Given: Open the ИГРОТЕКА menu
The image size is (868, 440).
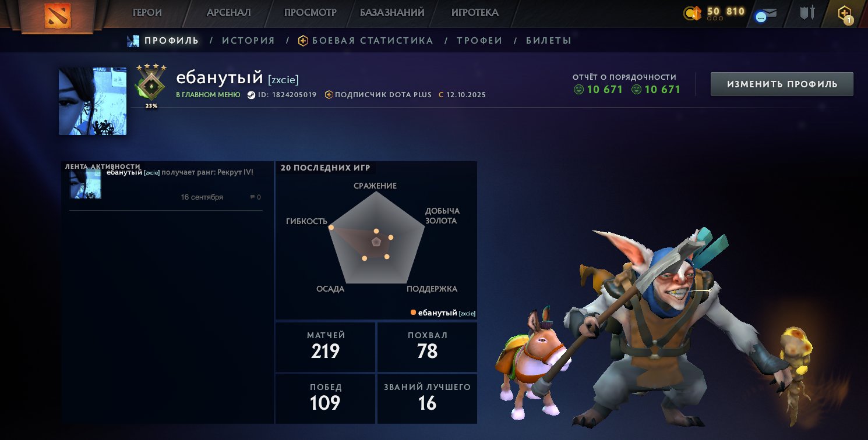Looking at the screenshot, I should [x=475, y=12].
